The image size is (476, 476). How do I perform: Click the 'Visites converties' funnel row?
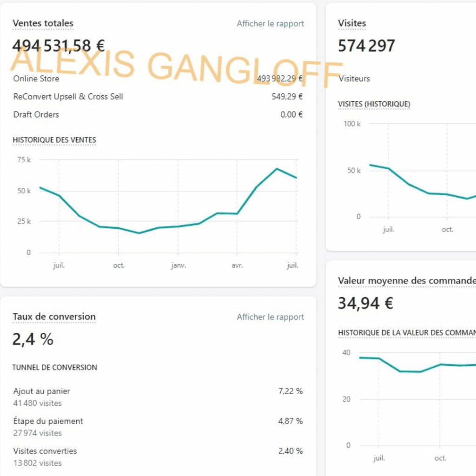45,451
